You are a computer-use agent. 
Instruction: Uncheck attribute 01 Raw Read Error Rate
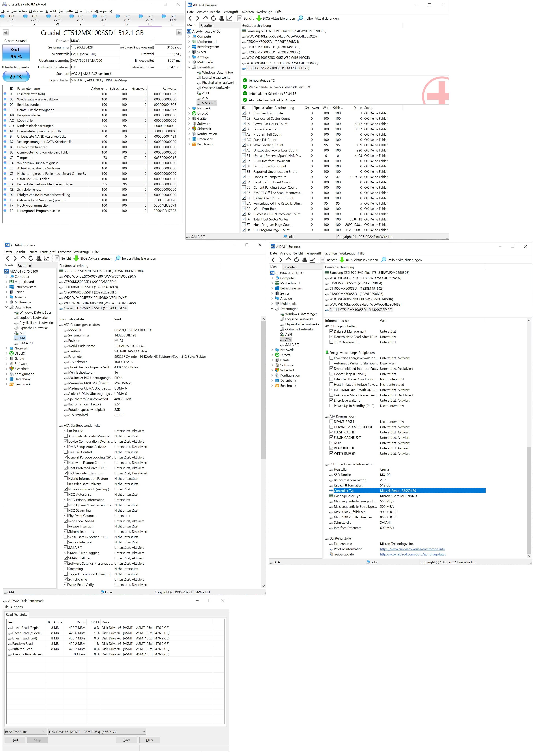(244, 113)
